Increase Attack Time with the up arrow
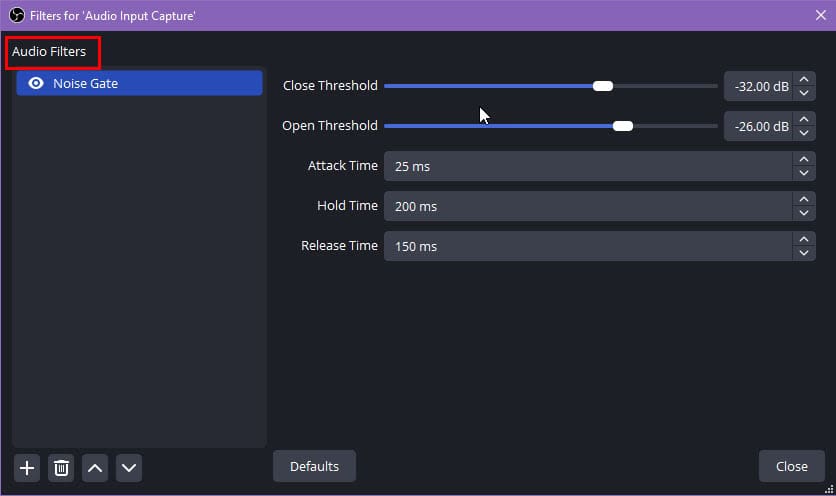The image size is (836, 496). pos(804,159)
